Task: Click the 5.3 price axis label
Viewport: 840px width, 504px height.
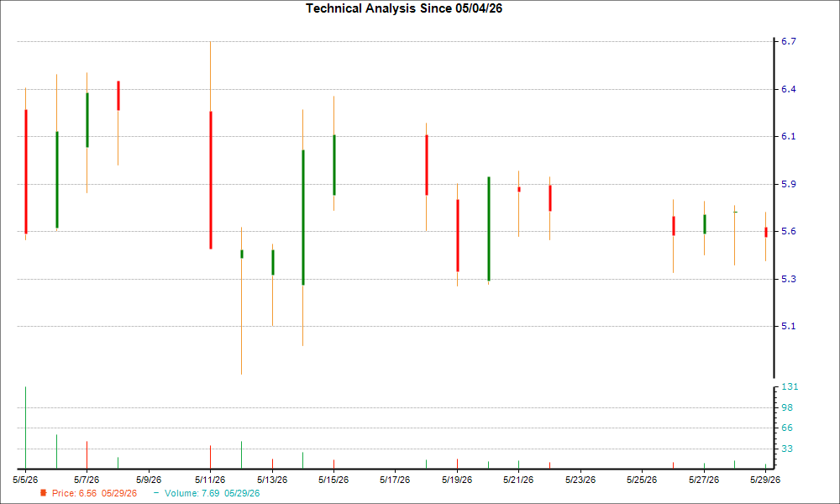Action: coord(789,279)
